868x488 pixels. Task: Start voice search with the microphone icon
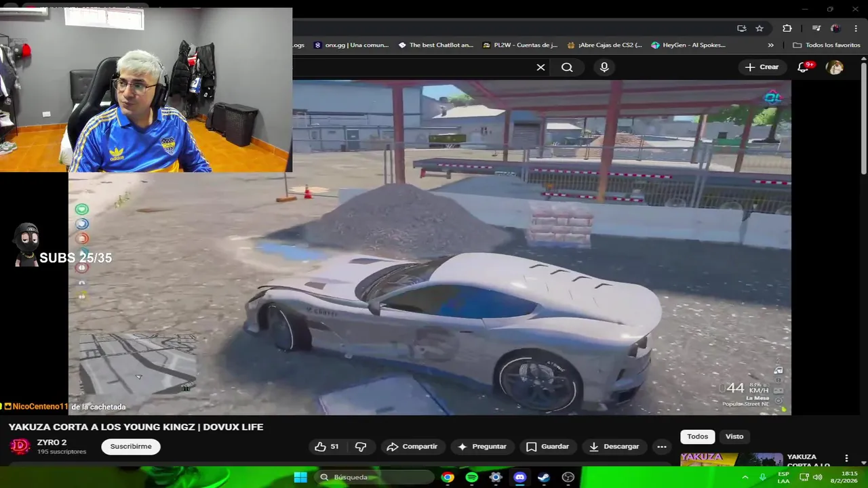coord(604,67)
